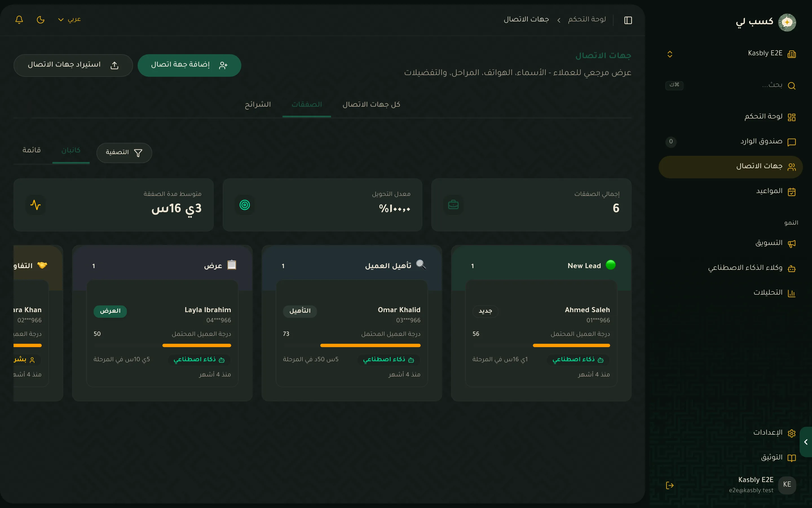812x508 pixels.
Task: Click the documentation book icon
Action: coord(791,458)
